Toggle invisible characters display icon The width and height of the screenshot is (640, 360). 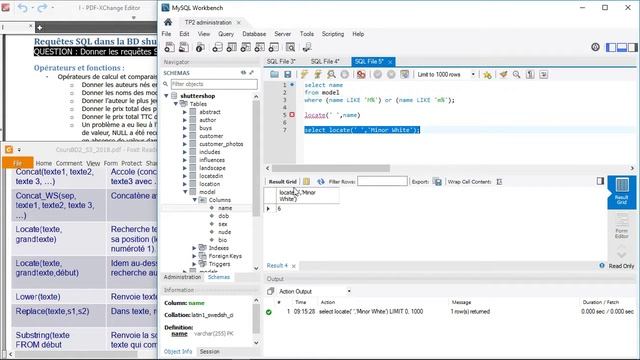pyautogui.click(x=530, y=74)
